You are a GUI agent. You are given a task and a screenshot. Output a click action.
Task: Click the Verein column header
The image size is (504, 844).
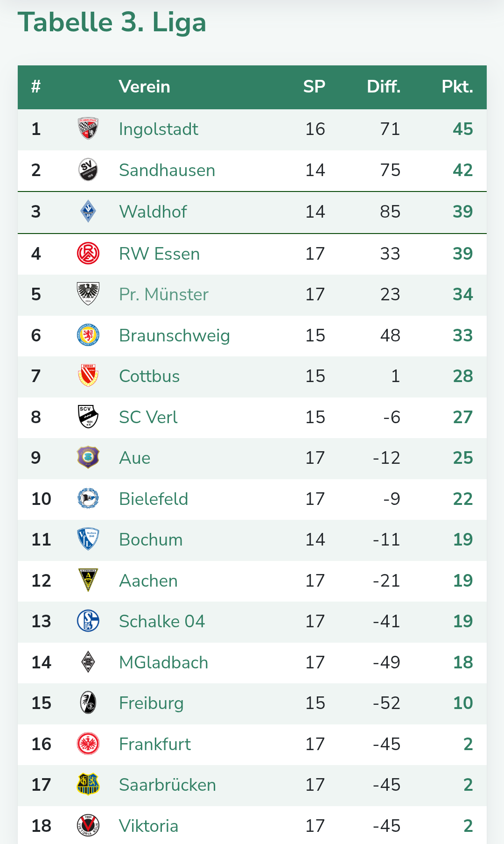point(144,87)
